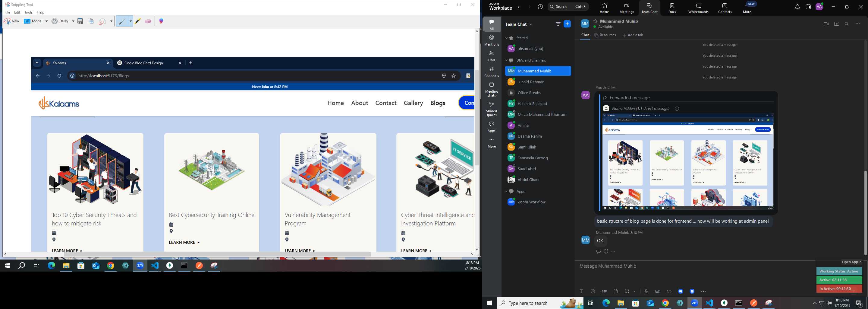Open the Contacts tab in Zoom

(x=725, y=8)
